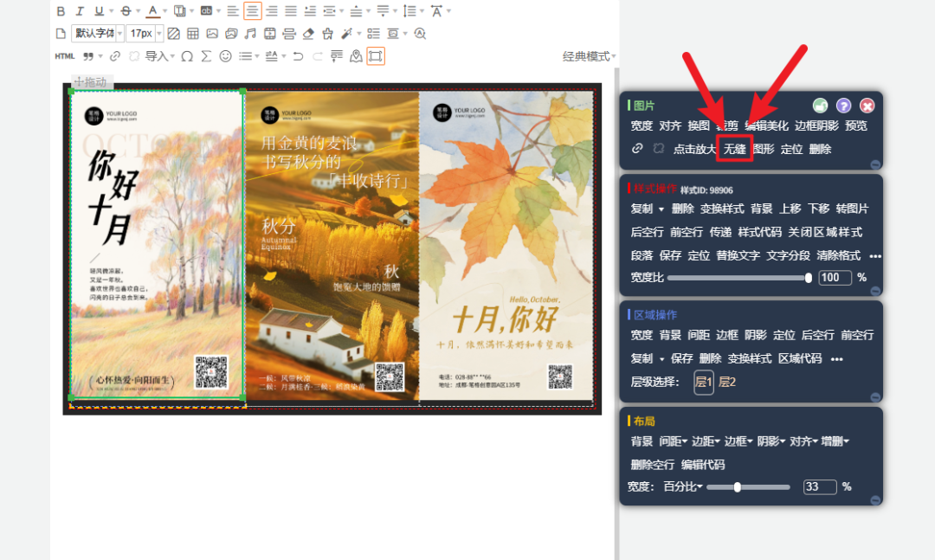Click 预览 in 图片 panel

[856, 126]
